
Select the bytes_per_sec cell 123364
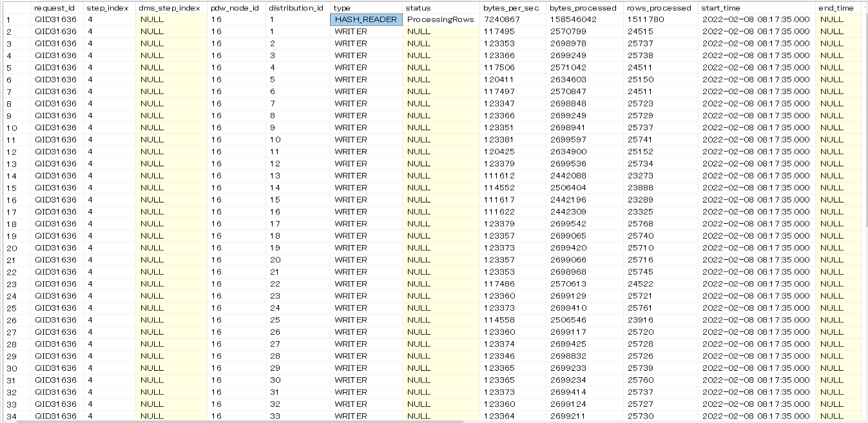512,416
